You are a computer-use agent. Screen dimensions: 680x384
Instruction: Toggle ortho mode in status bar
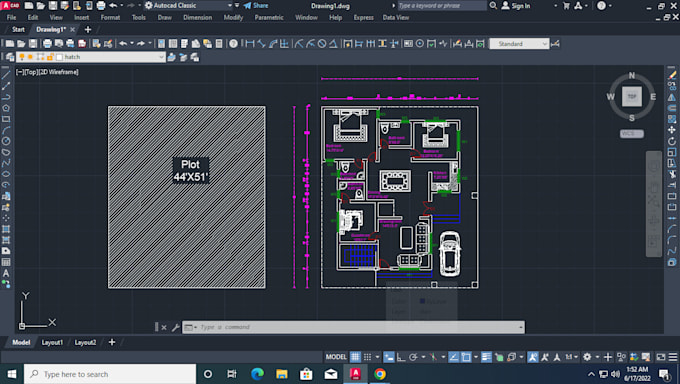(x=401, y=357)
